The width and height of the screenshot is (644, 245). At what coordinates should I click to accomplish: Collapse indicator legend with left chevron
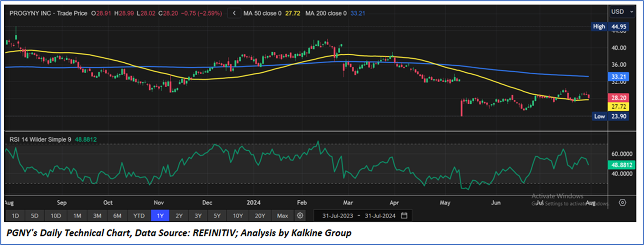[x=234, y=13]
